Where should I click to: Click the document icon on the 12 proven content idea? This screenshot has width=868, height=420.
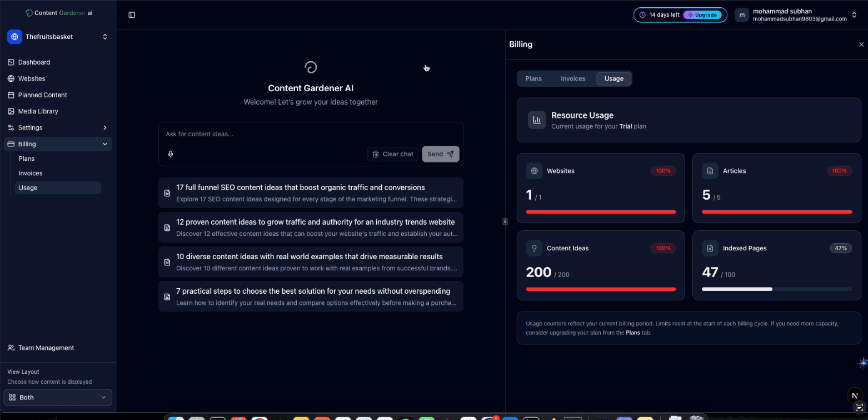click(x=167, y=228)
